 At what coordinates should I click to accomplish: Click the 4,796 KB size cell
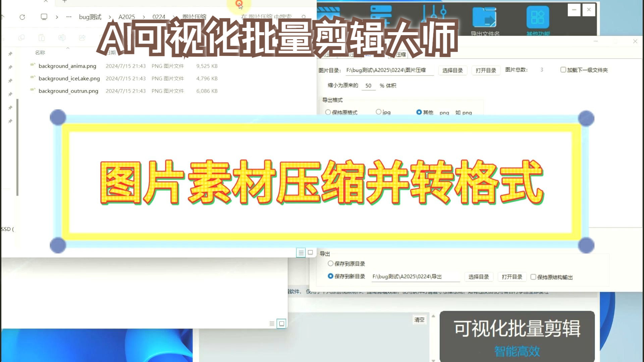[x=207, y=78]
